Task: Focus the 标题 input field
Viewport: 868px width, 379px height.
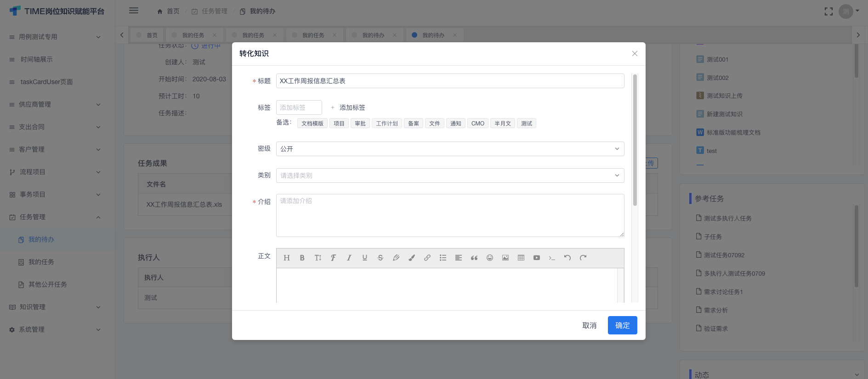Action: (x=450, y=81)
